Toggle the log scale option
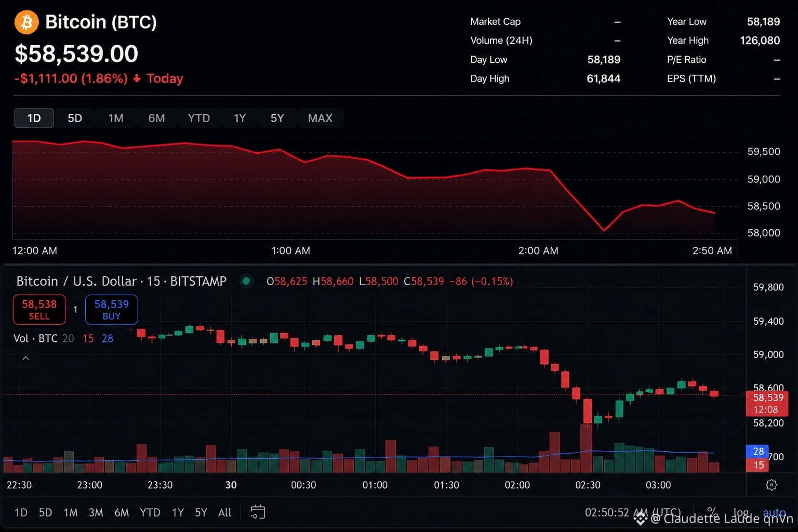 point(741,513)
